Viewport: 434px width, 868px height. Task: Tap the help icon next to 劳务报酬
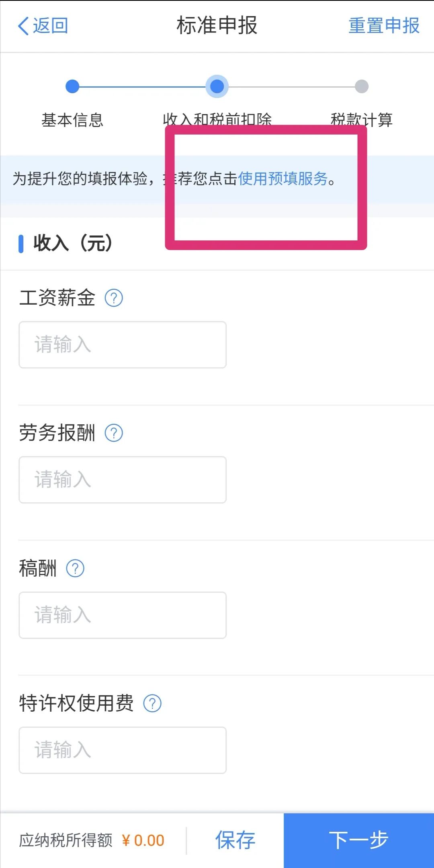click(x=114, y=432)
